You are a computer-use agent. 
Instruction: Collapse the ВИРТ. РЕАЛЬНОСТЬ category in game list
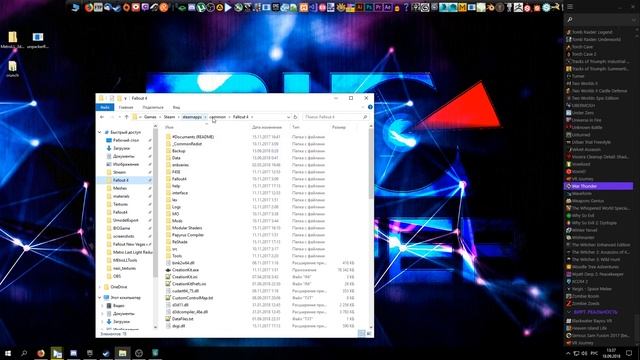pyautogui.click(x=569, y=312)
